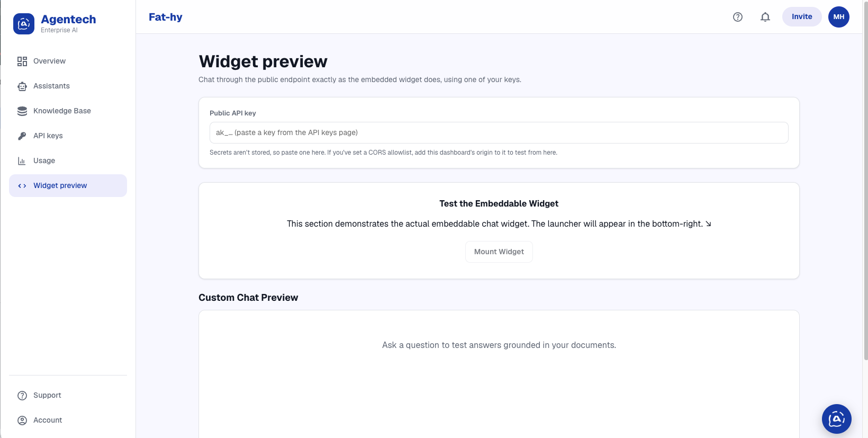Image resolution: width=868 pixels, height=438 pixels.
Task: Click the Overview grid icon
Action: point(22,61)
